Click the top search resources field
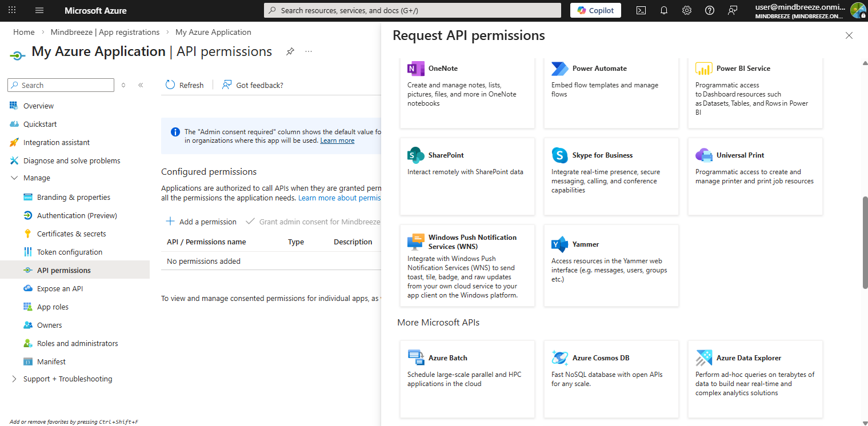Screen dimensions: 868x426 [413, 10]
